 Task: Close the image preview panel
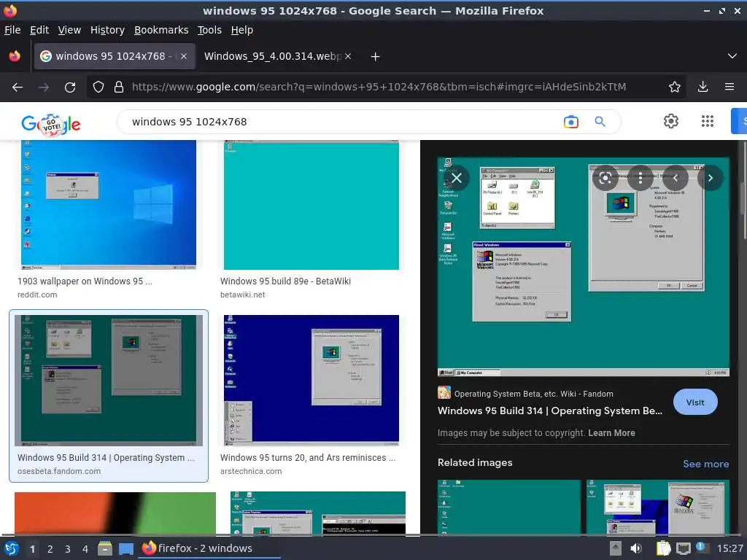(457, 178)
